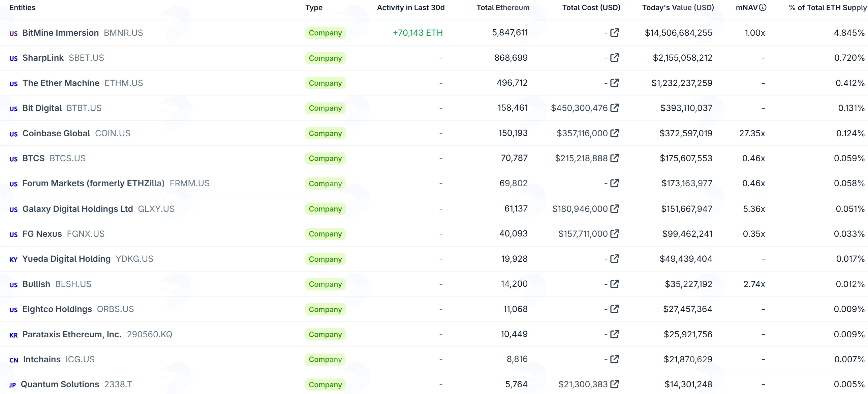
Task: Click the Company tag in Quantum Solutions row
Action: click(x=325, y=385)
